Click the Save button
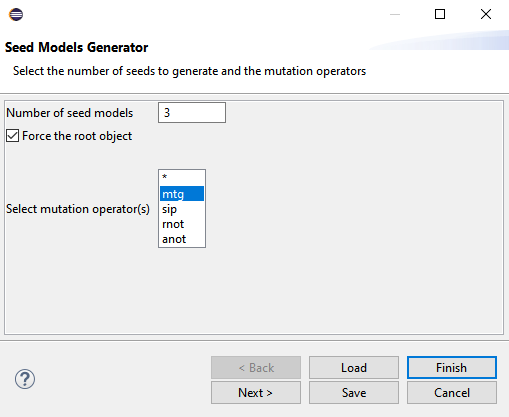The width and height of the screenshot is (509, 417). pyautogui.click(x=354, y=393)
